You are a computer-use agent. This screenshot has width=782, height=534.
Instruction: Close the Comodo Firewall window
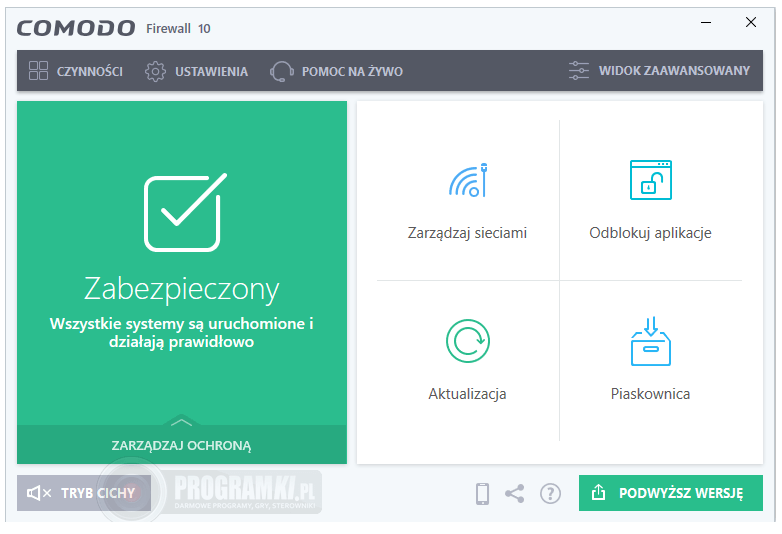[x=751, y=22]
